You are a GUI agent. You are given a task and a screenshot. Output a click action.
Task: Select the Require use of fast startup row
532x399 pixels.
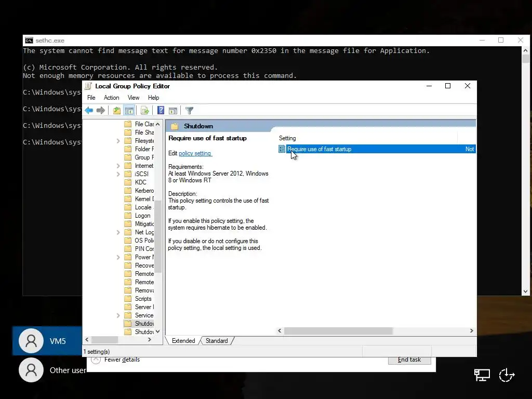(377, 149)
